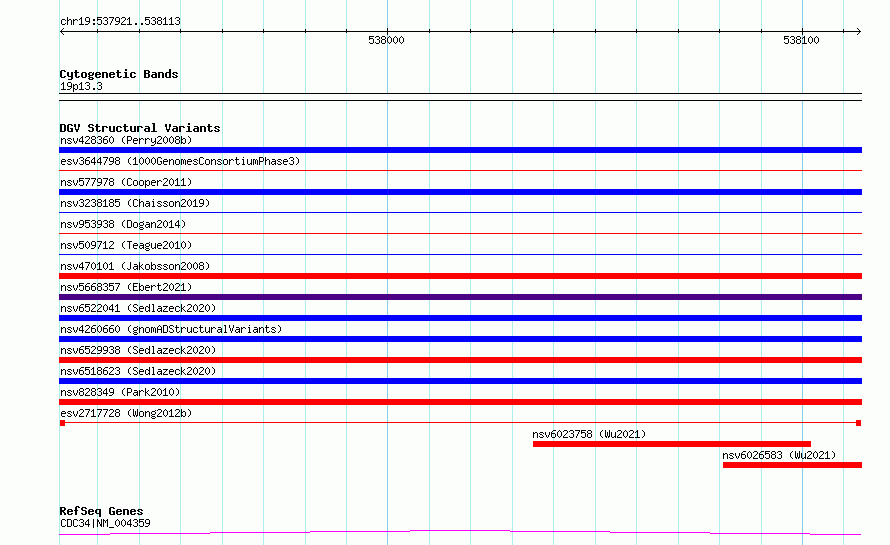Click nsv6529938 (Sedlazeck2020) label

tap(138, 350)
